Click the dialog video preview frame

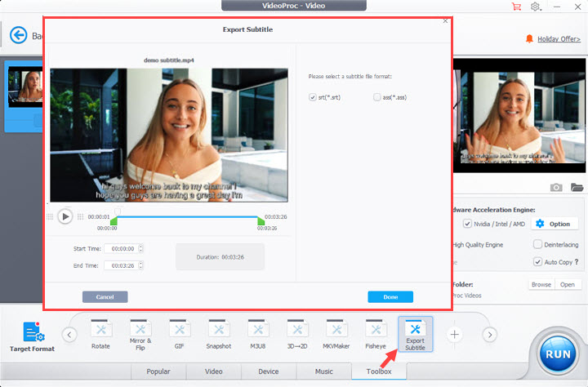[x=169, y=135]
